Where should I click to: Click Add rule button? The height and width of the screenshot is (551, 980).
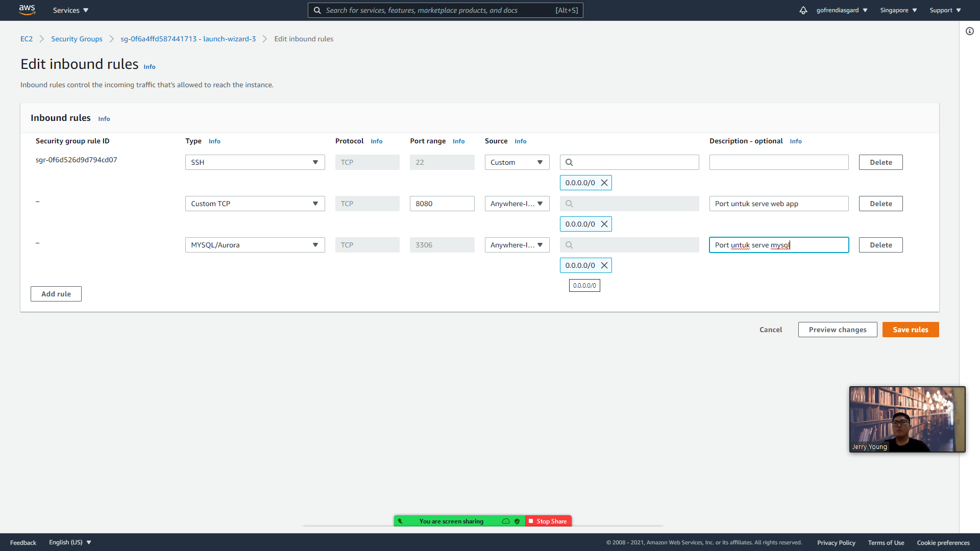[56, 294]
